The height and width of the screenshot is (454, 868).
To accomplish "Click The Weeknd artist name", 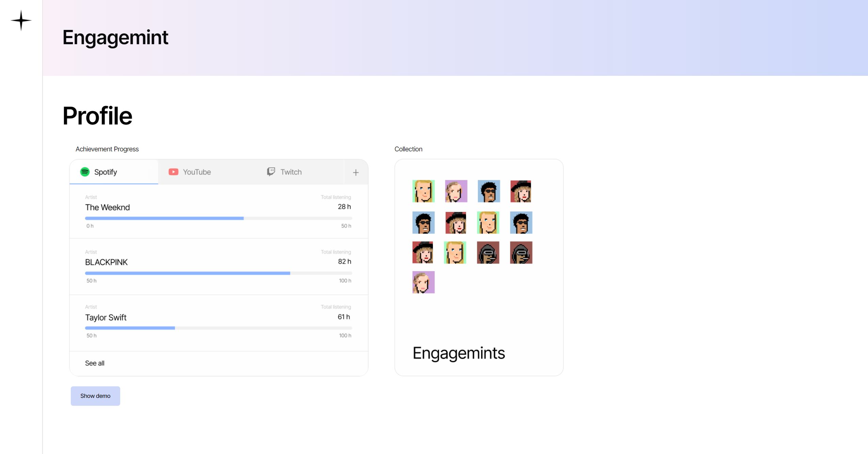I will coord(108,207).
